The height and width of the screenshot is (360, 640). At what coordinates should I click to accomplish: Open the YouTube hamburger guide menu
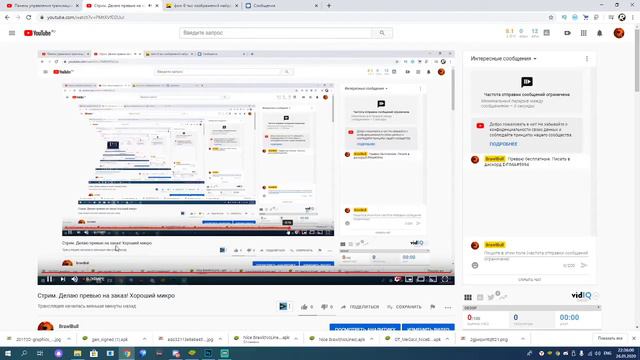coord(12,33)
